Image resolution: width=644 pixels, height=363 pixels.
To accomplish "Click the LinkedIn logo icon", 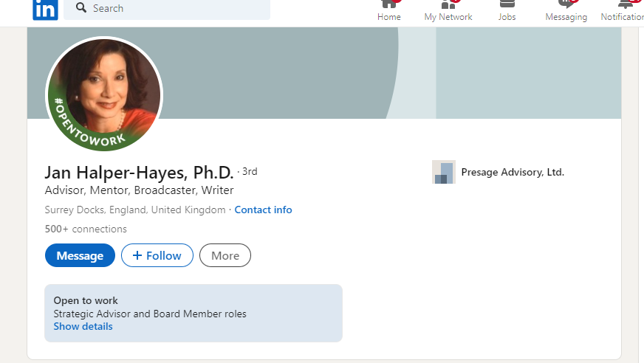I will (45, 9).
